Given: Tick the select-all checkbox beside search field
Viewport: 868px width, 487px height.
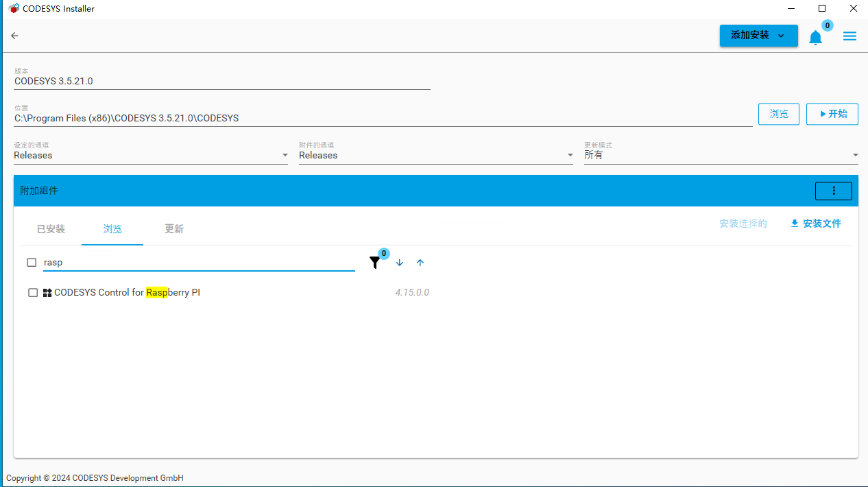Looking at the screenshot, I should [32, 263].
